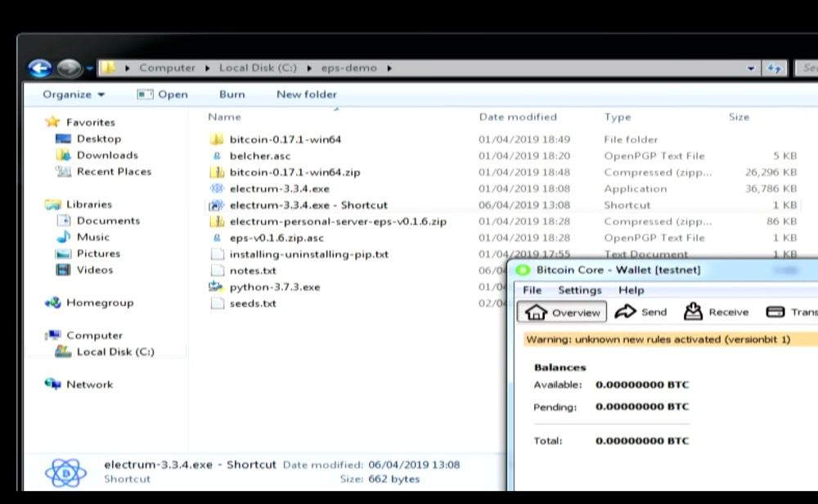Select belcher.asc file icon
818x504 pixels.
pos(217,155)
